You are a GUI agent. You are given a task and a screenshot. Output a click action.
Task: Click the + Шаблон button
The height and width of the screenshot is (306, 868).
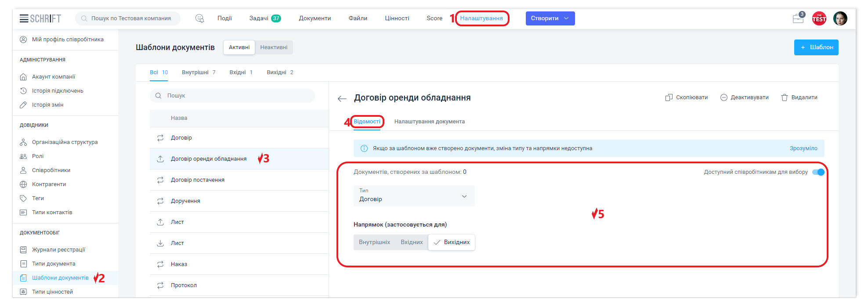click(x=816, y=47)
